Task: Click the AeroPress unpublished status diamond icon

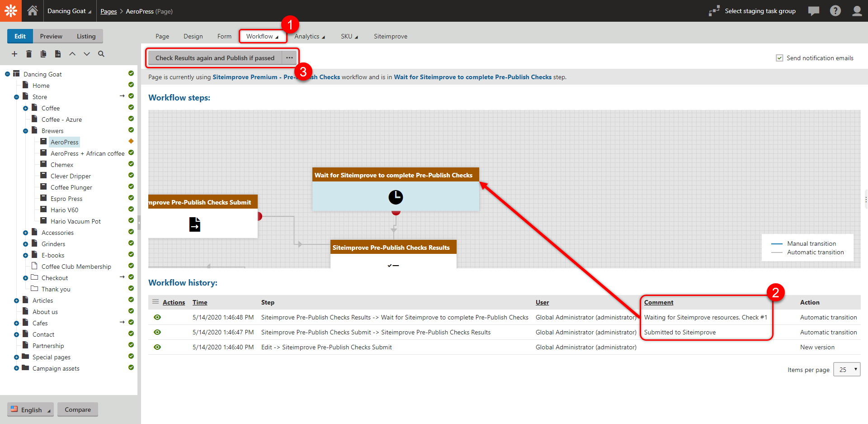Action: [131, 142]
